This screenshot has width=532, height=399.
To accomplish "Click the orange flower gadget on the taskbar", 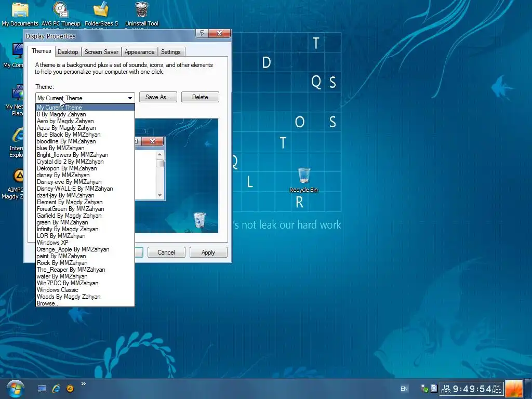I will pos(514,389).
